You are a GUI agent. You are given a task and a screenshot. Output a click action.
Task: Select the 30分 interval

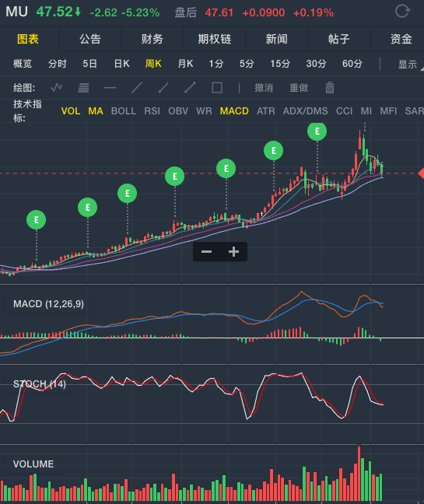[x=316, y=64]
